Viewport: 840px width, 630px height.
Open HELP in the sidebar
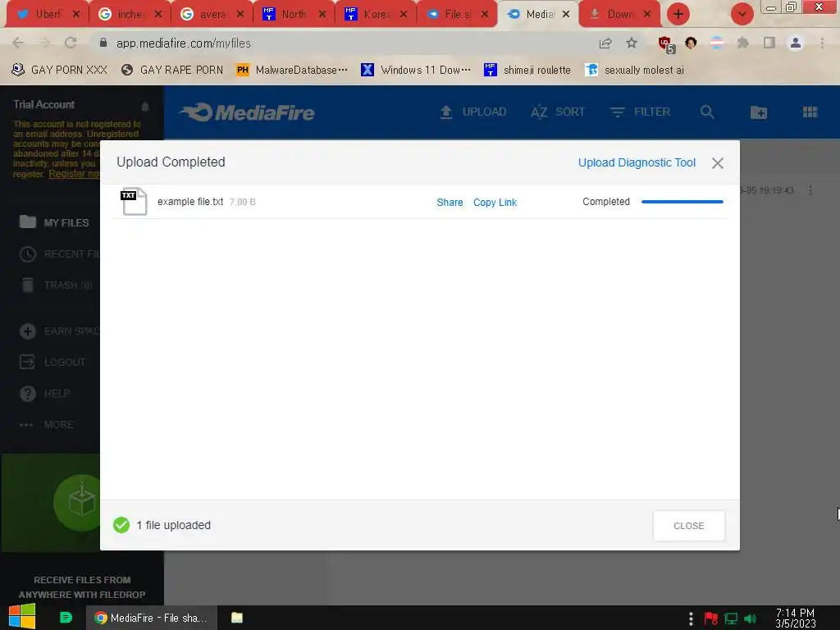[x=45, y=393]
